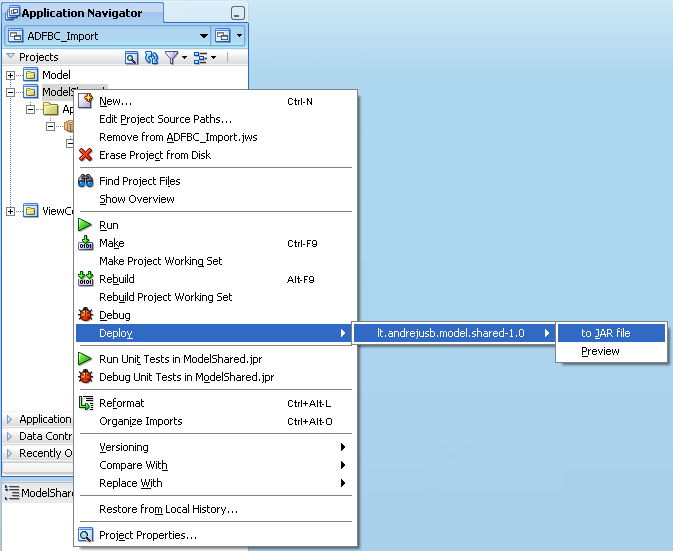The height and width of the screenshot is (551, 673).
Task: Click the Debug ladybug icon
Action: (85, 315)
